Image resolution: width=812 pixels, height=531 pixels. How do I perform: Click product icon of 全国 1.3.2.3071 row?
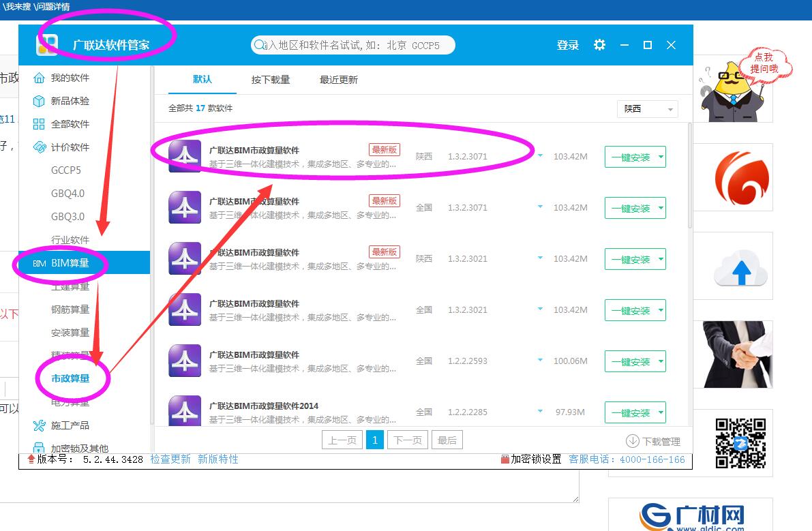[185, 207]
